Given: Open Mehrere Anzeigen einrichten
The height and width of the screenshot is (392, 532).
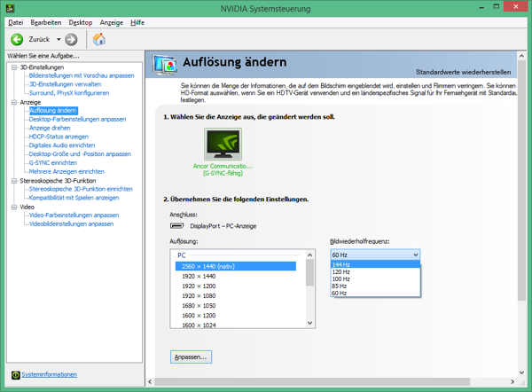Looking at the screenshot, I should (x=66, y=171).
